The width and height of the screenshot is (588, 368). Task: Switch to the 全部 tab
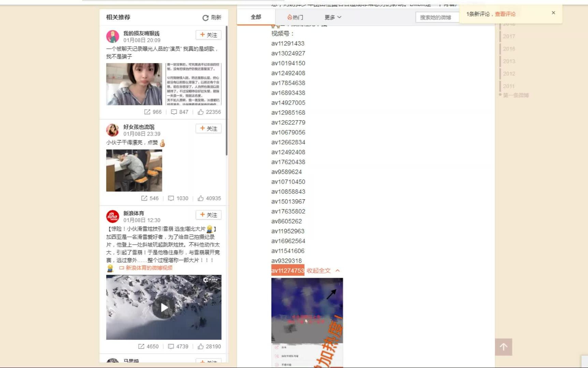point(256,17)
